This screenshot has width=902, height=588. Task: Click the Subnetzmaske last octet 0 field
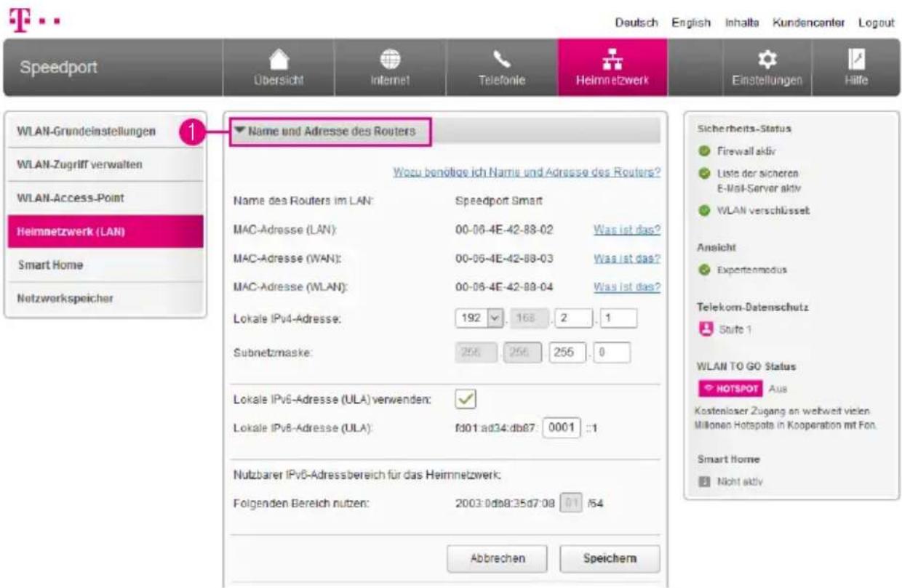[612, 352]
